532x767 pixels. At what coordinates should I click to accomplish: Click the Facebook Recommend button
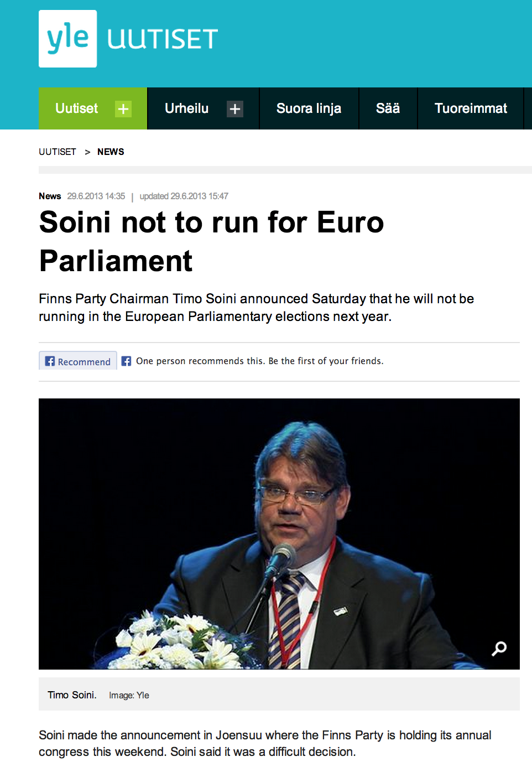point(78,361)
